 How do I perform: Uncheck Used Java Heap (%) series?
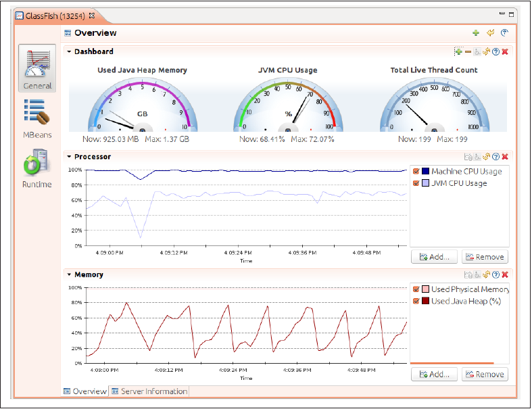[x=416, y=301]
